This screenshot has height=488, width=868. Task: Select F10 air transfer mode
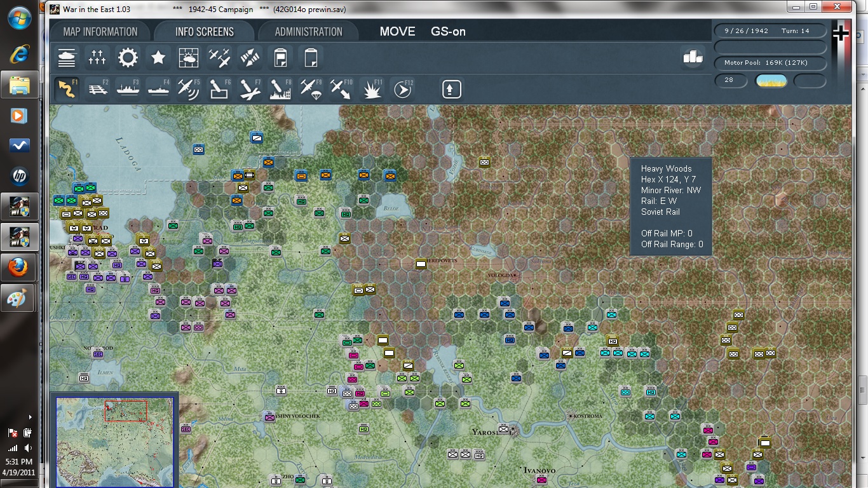pyautogui.click(x=341, y=89)
